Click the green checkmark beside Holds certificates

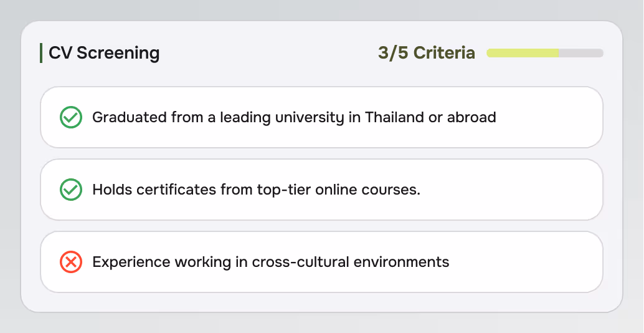pyautogui.click(x=71, y=190)
